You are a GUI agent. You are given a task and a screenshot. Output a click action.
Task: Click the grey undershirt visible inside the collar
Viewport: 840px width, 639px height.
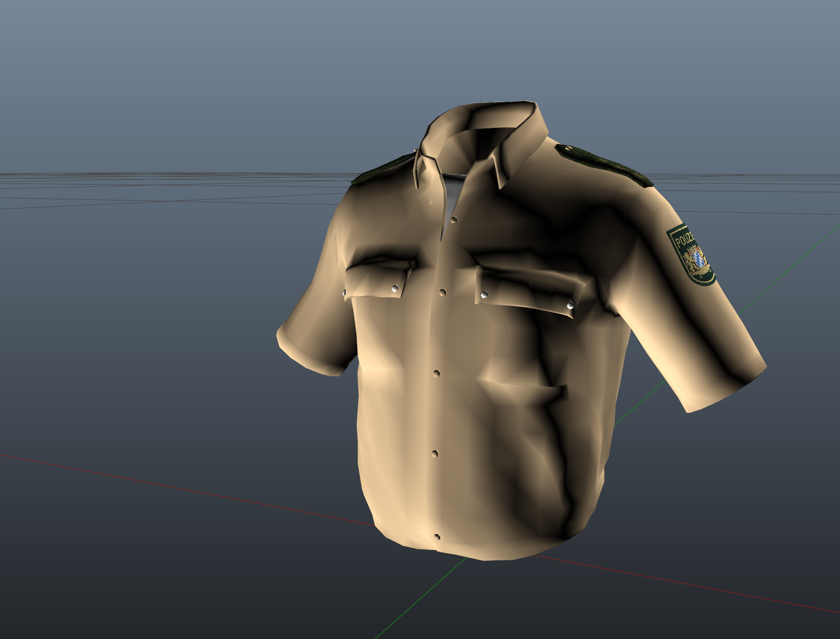coord(456,191)
